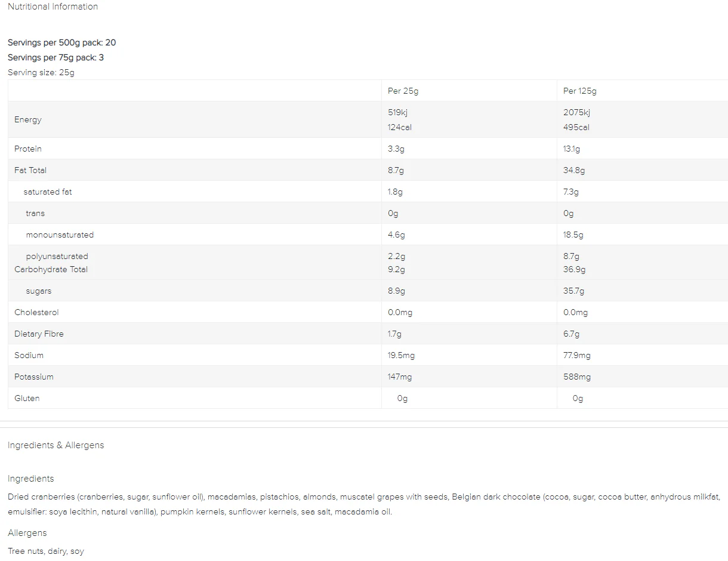Image resolution: width=728 pixels, height=561 pixels.
Task: Click the Tree nuts, dairy, soy text
Action: (46, 551)
